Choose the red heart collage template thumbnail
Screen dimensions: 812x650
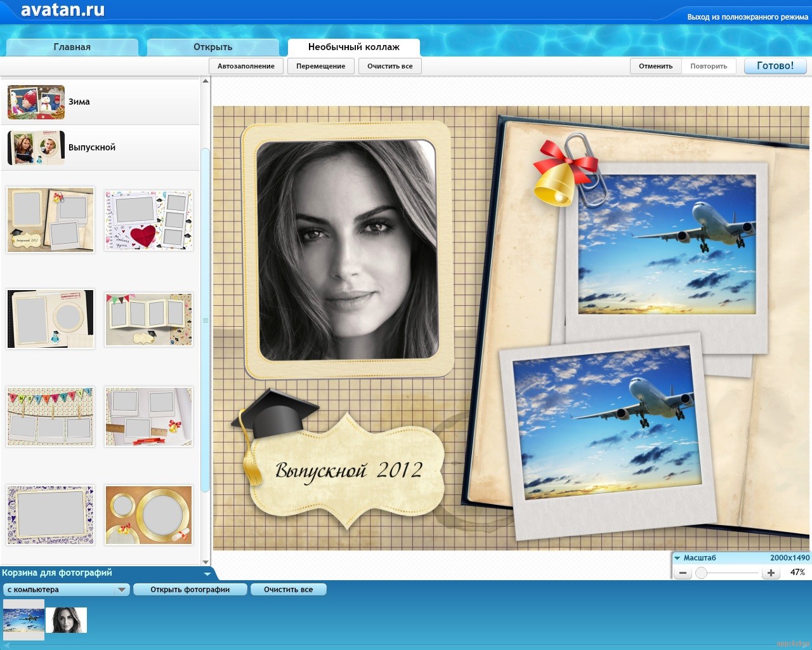(149, 220)
